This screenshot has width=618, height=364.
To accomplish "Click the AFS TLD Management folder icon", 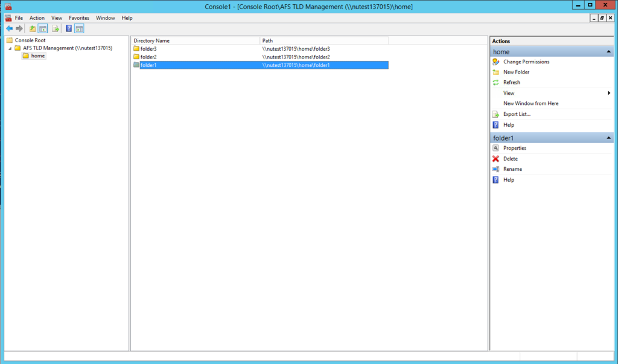I will 18,48.
